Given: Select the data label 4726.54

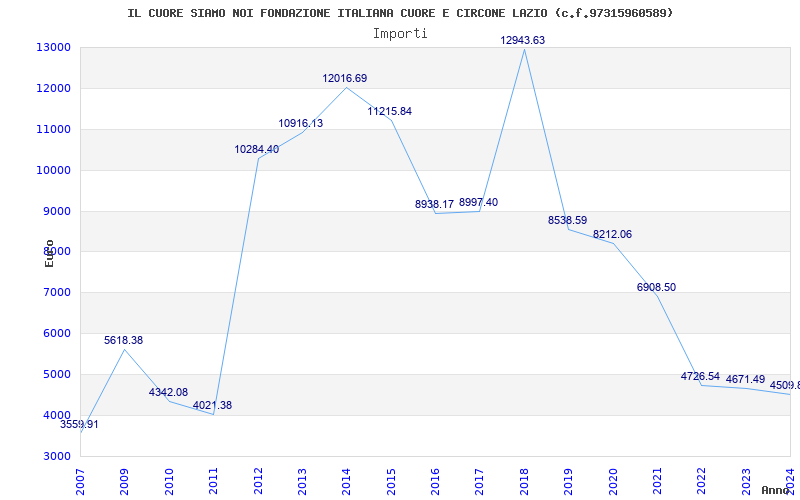Looking at the screenshot, I should click(700, 377).
